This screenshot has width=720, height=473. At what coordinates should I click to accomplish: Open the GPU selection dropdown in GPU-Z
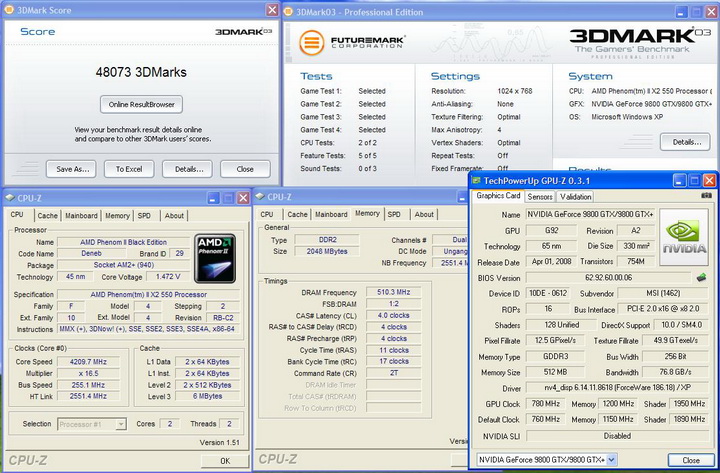click(611, 459)
